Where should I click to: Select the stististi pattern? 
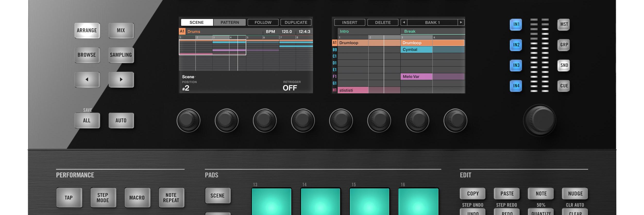point(353,90)
